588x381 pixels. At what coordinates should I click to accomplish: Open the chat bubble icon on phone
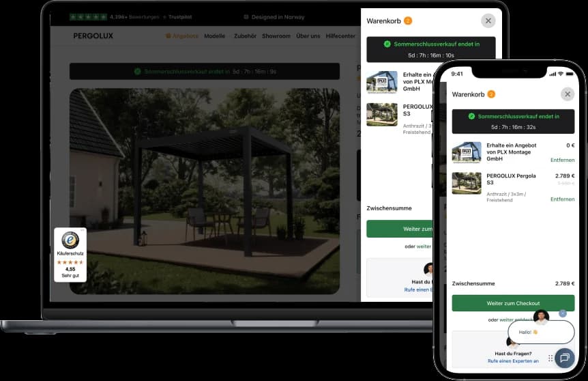564,358
